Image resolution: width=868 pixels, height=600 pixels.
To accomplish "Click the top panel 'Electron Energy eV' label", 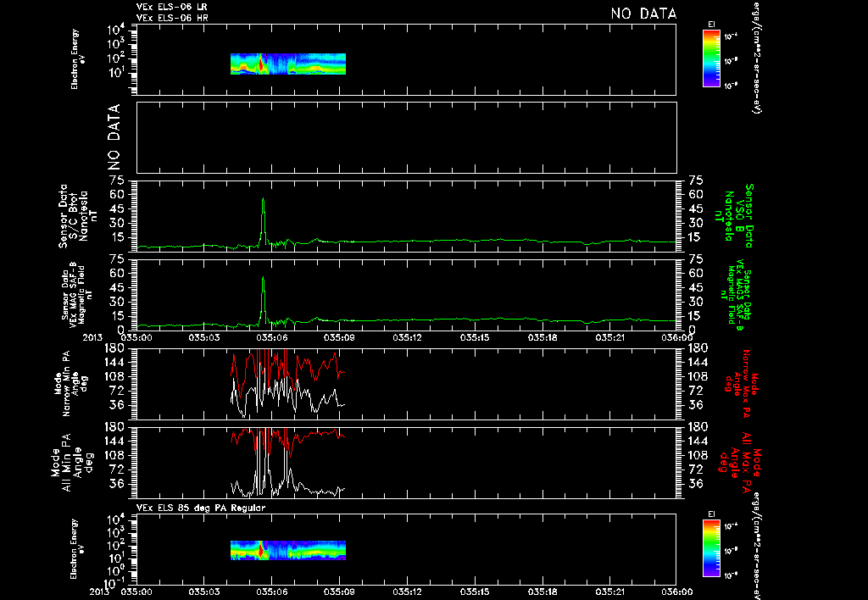I will (x=77, y=59).
